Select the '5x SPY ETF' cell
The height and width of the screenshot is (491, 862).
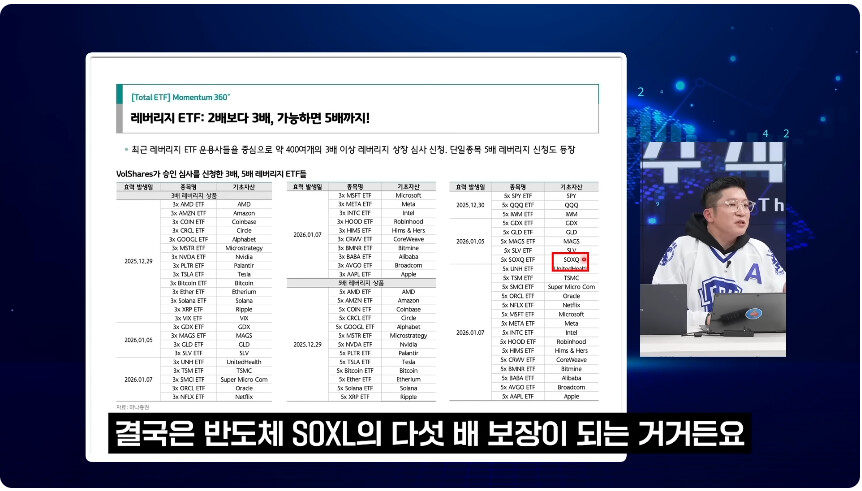coord(517,196)
